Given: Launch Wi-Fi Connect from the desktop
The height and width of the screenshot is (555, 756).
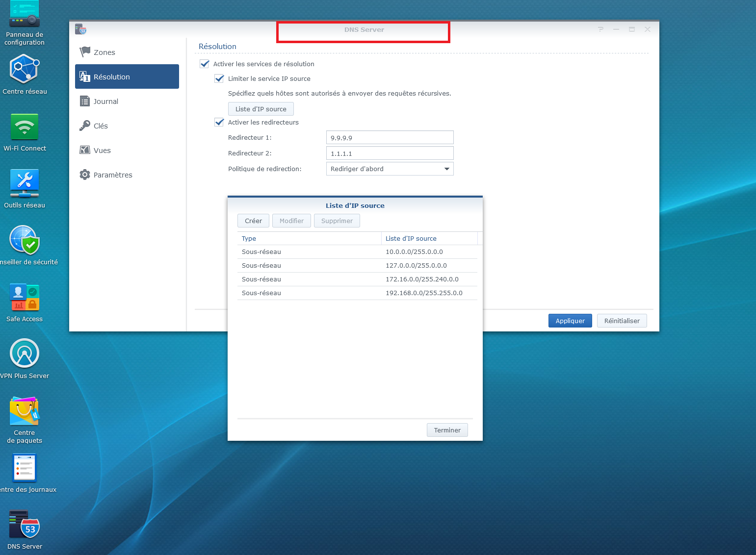Looking at the screenshot, I should [x=25, y=127].
